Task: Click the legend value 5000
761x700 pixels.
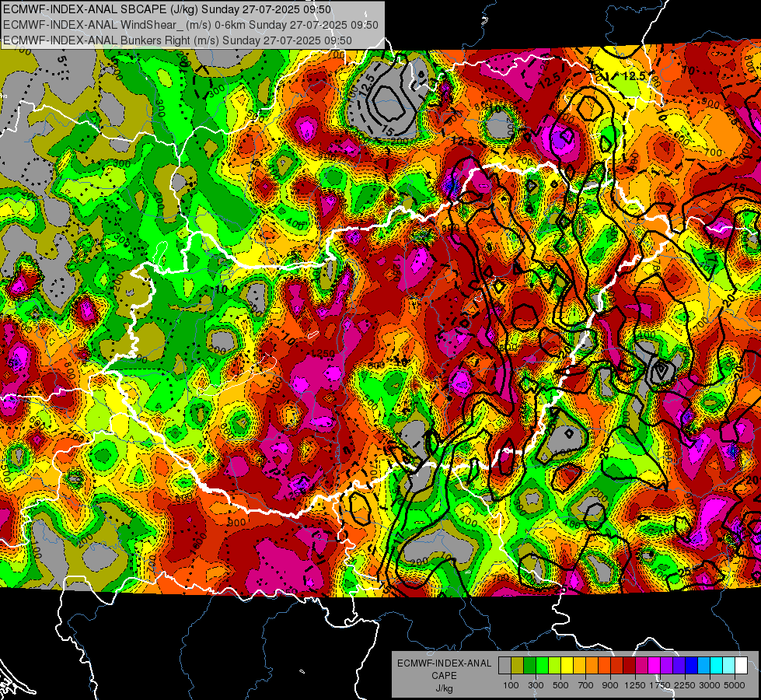Action: tap(735, 685)
